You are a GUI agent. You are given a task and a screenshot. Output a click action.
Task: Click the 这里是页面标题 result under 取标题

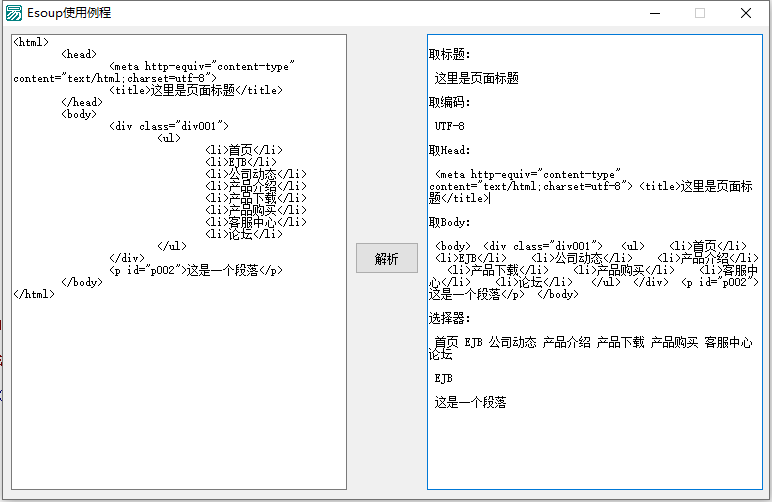coord(477,78)
